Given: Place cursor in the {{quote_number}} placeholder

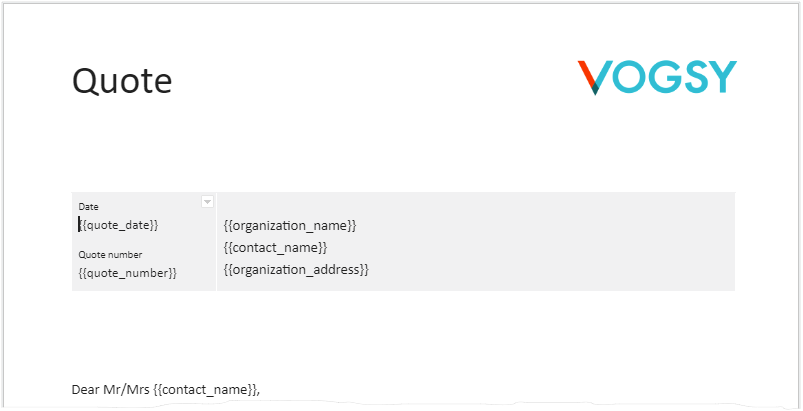Looking at the screenshot, I should (128, 273).
